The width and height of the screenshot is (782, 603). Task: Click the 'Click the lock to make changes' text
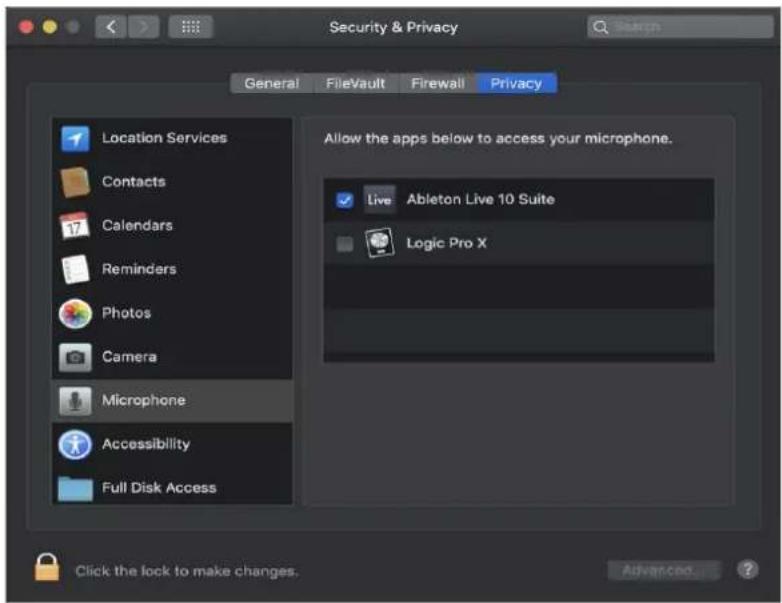tap(187, 571)
